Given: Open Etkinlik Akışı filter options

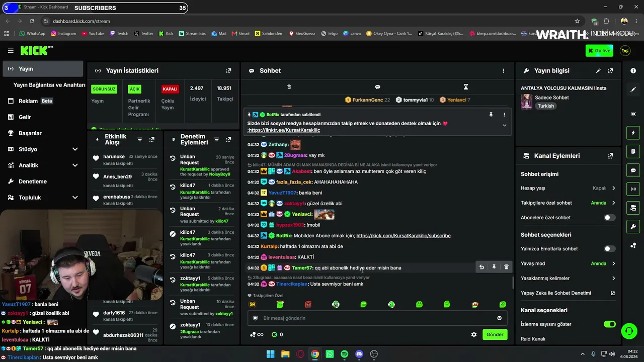Looking at the screenshot, I should coord(140,139).
